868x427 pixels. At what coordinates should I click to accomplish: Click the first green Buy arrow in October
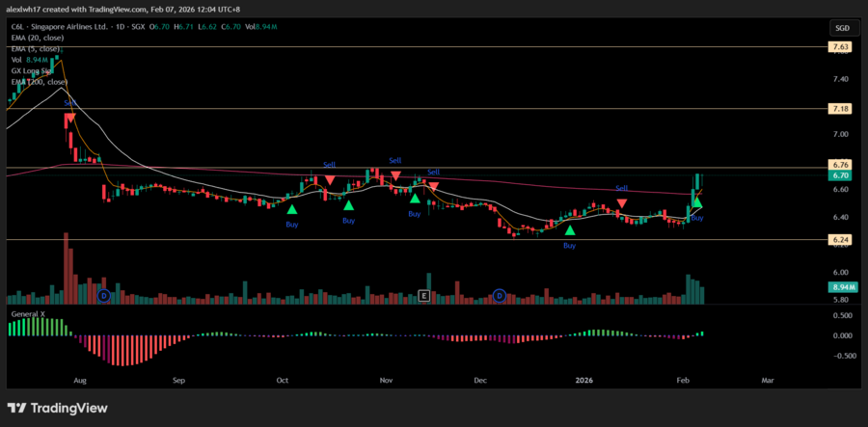292,207
